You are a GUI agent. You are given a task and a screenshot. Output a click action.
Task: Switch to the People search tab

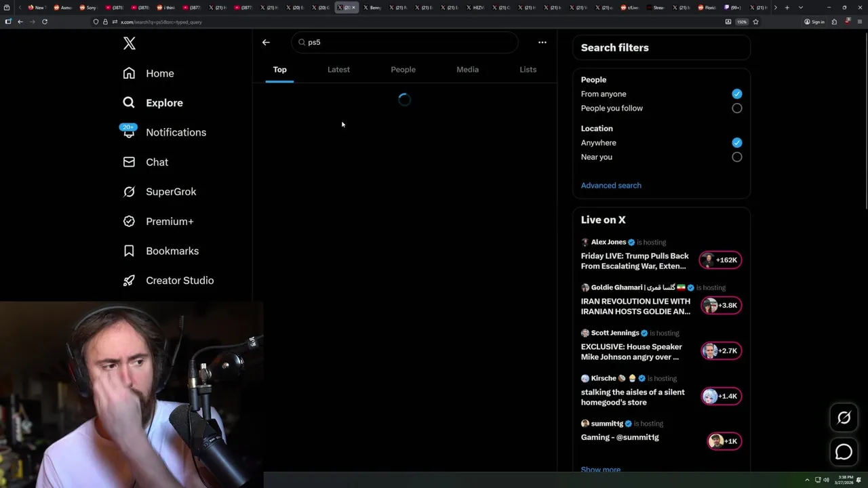coord(403,69)
